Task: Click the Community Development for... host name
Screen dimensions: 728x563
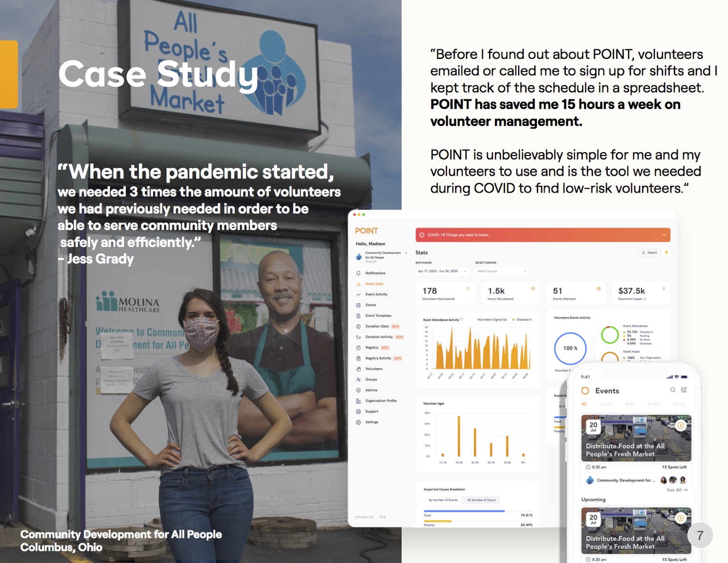Action: pos(626,480)
